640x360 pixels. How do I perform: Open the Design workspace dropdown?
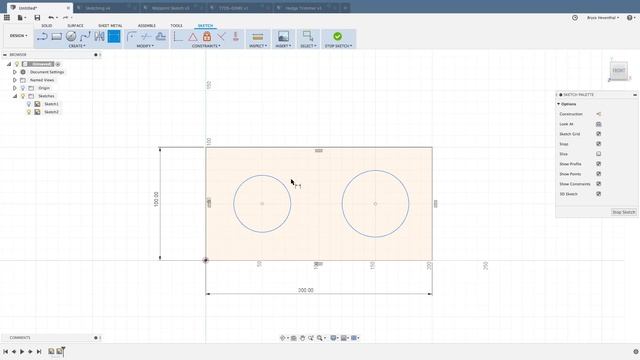(18, 36)
